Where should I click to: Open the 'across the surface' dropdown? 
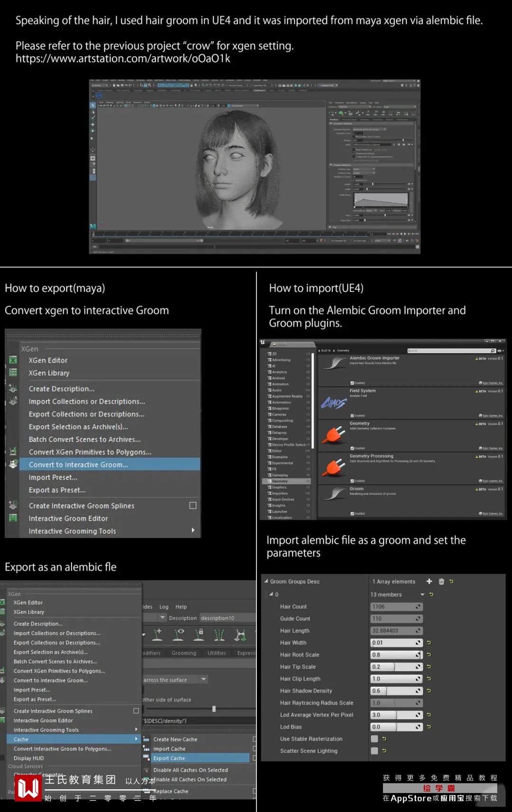(203, 679)
